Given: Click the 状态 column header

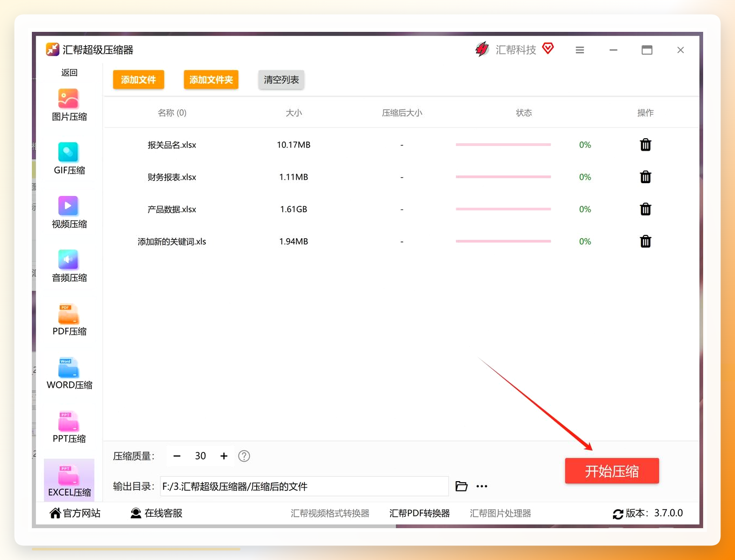Looking at the screenshot, I should tap(524, 112).
